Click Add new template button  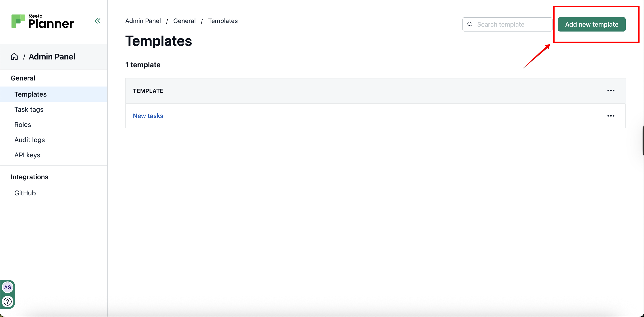tap(591, 24)
